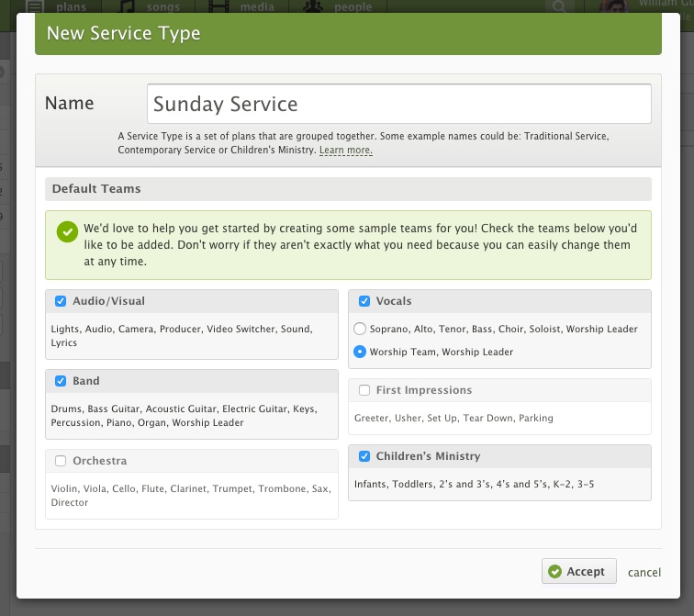Select the Soprano, Alto, Tenor radio option
Image resolution: width=694 pixels, height=616 pixels.
[360, 329]
